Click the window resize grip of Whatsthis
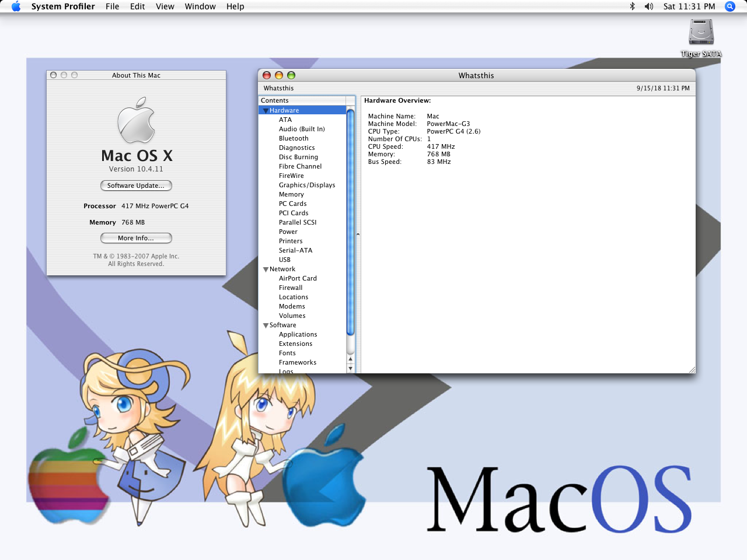The height and width of the screenshot is (560, 747). coord(692,370)
